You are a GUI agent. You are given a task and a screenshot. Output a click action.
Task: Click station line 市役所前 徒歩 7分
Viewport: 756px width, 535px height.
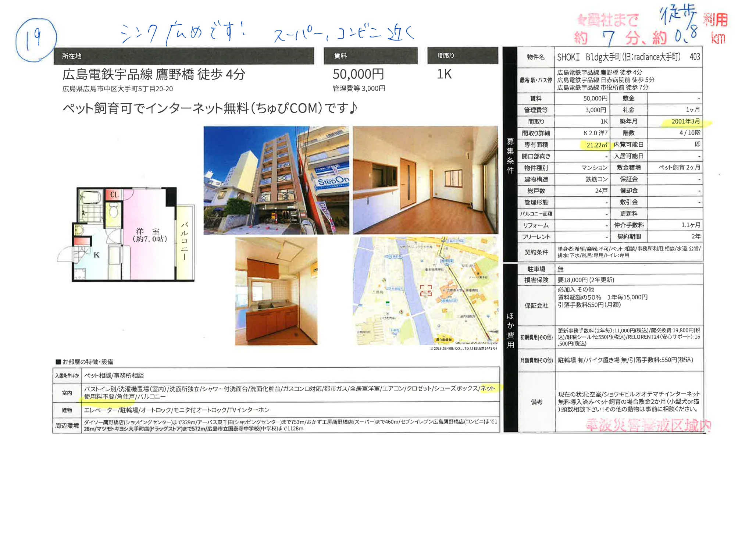click(x=603, y=88)
